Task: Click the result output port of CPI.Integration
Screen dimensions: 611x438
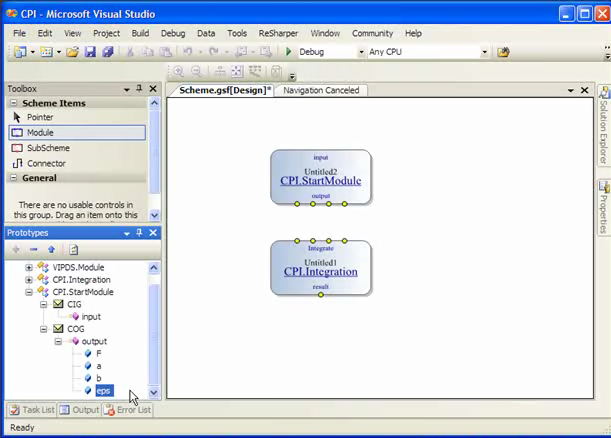Action: tap(321, 295)
